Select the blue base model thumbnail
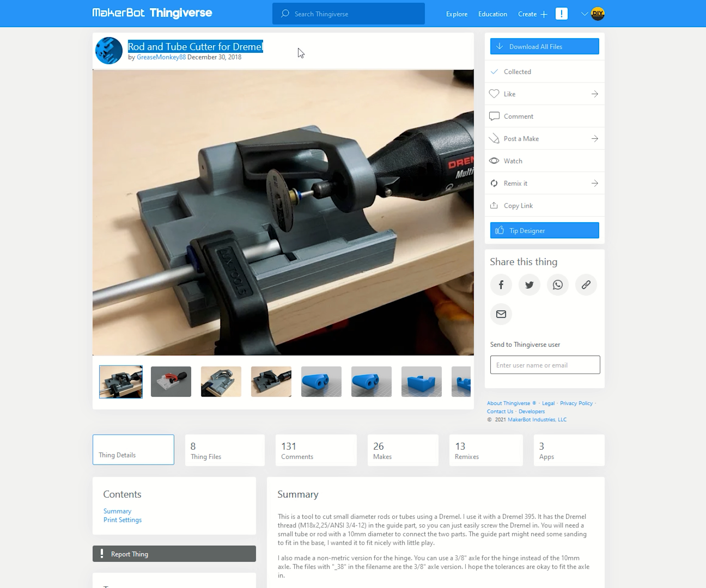The height and width of the screenshot is (588, 706). pos(422,382)
